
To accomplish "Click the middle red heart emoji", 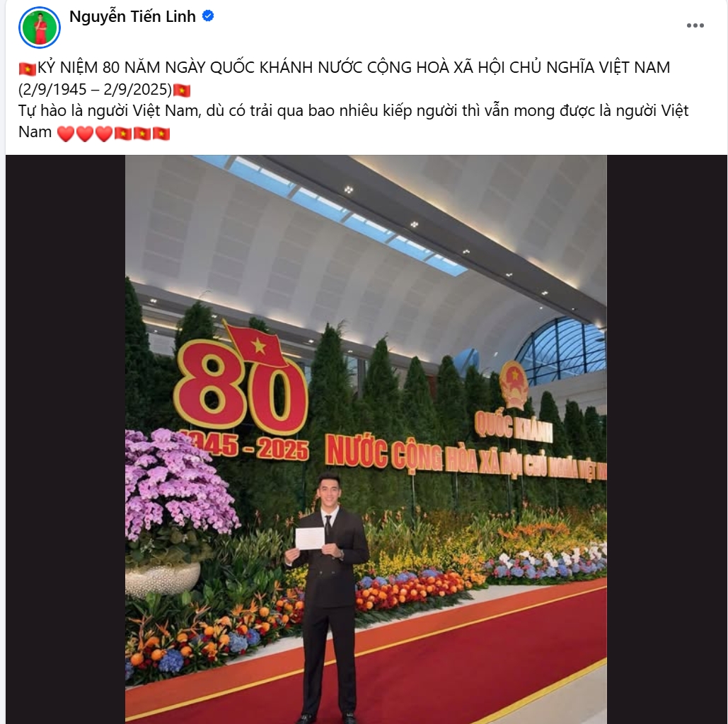I will coord(85,134).
